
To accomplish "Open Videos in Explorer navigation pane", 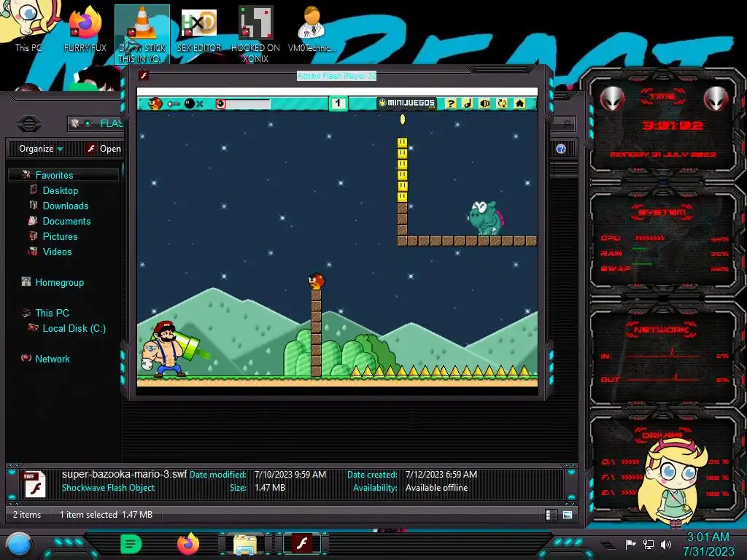I will 57,252.
